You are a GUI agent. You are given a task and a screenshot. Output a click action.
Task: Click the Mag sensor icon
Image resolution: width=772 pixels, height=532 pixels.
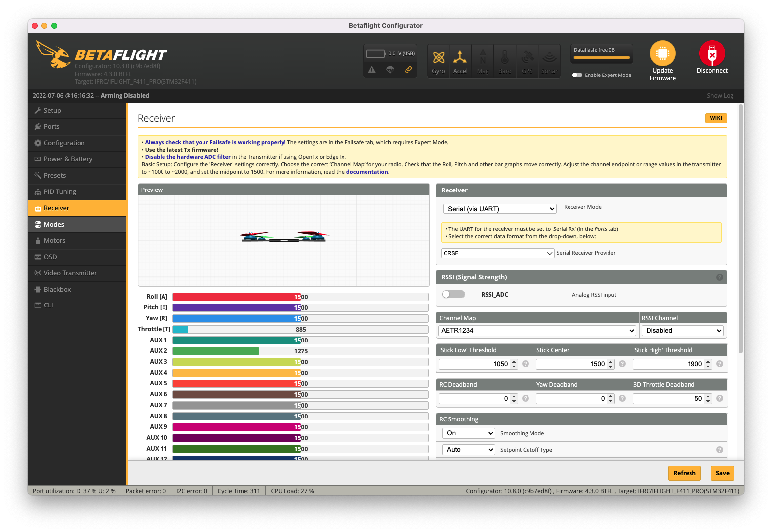pos(483,61)
